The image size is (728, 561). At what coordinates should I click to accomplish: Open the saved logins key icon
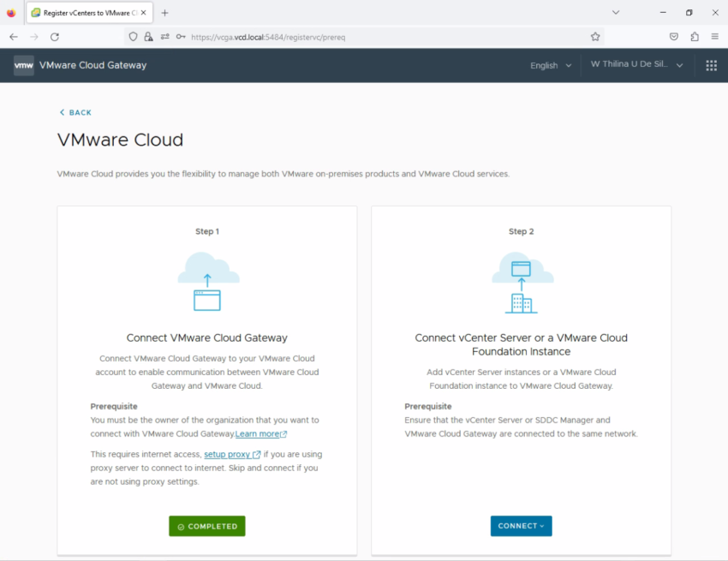click(x=180, y=37)
